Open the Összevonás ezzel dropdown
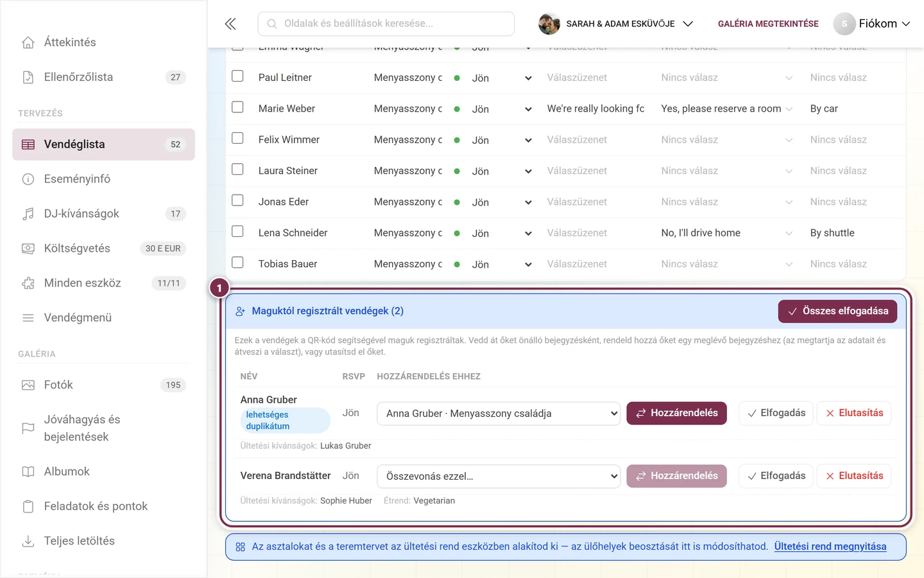Image resolution: width=924 pixels, height=578 pixels. pos(499,477)
